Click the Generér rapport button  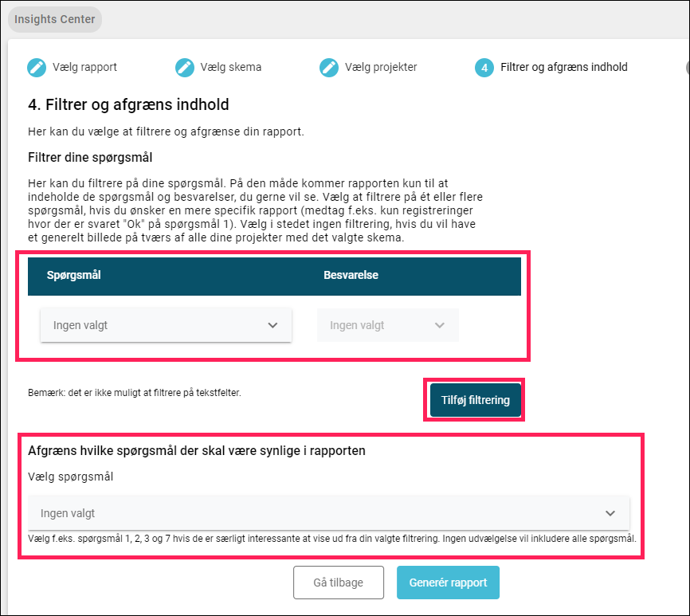(x=448, y=582)
